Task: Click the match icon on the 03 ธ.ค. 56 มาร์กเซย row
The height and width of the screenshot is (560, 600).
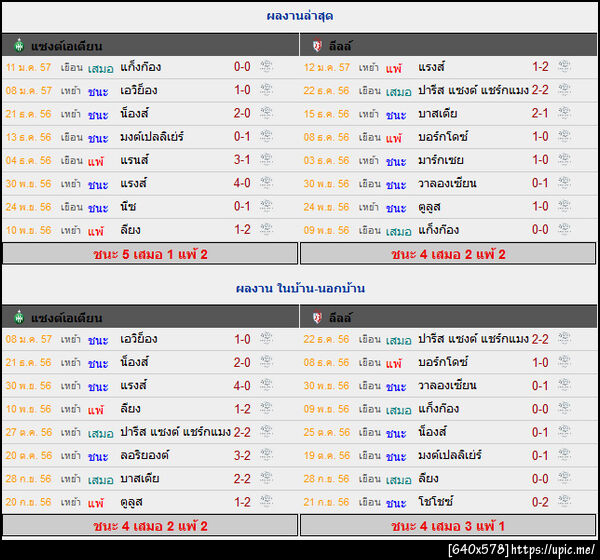Action: pos(564,159)
